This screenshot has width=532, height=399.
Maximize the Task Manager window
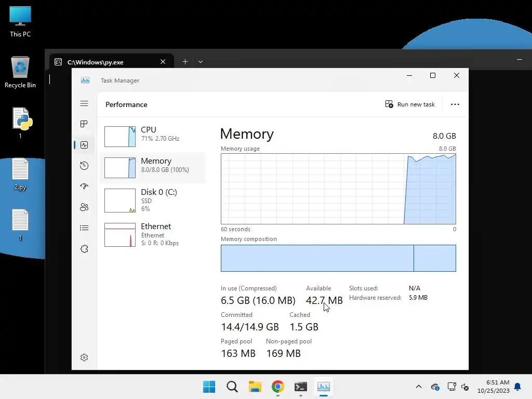[433, 75]
